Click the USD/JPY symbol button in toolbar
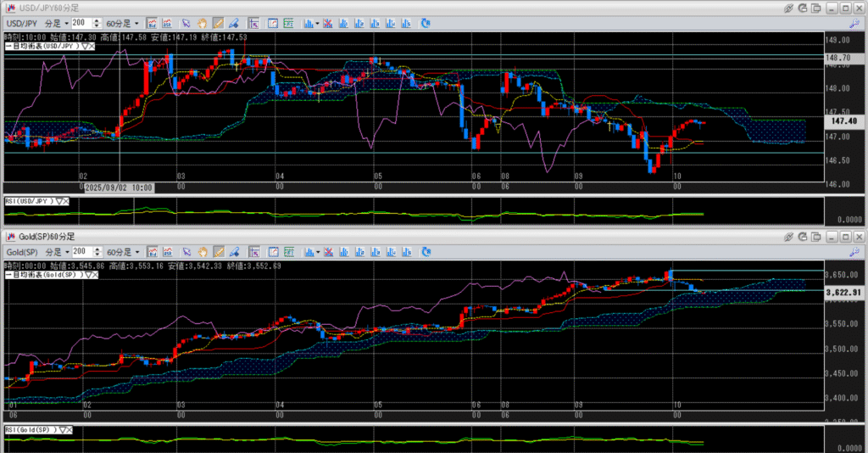 click(21, 23)
